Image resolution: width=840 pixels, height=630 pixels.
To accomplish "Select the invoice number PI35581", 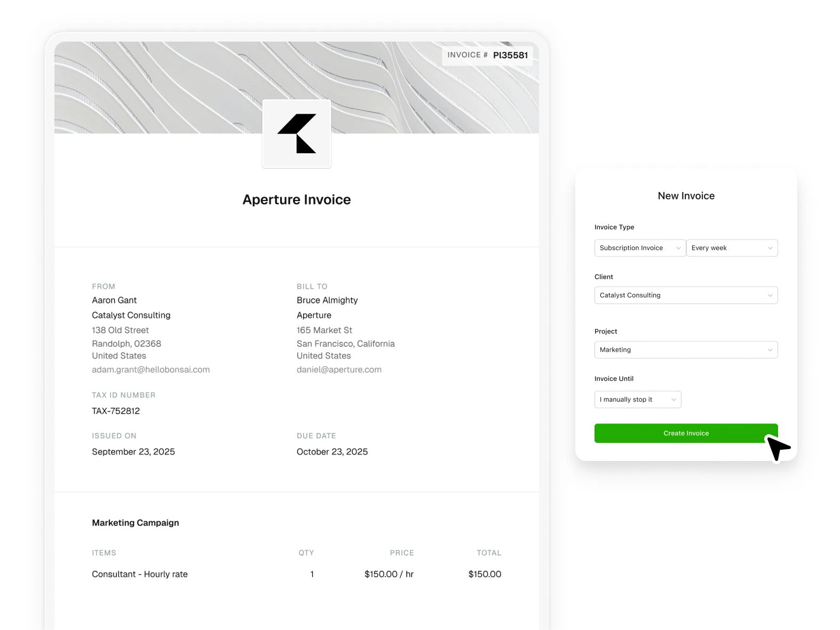I will pyautogui.click(x=510, y=55).
